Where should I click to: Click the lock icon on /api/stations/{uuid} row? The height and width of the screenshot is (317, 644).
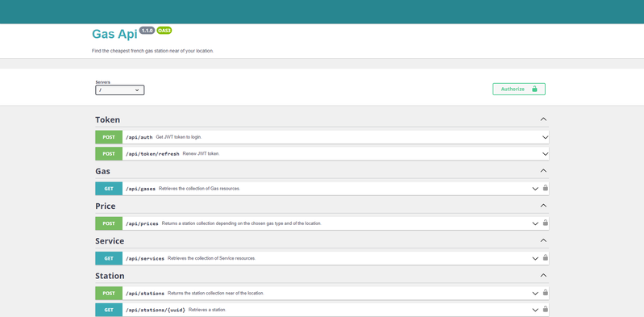[546, 309]
